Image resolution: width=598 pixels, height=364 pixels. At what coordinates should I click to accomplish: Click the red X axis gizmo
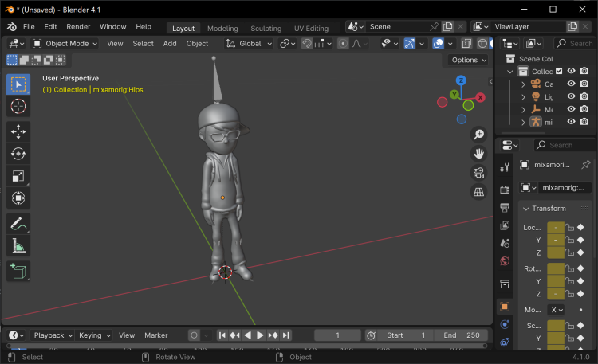(480, 97)
